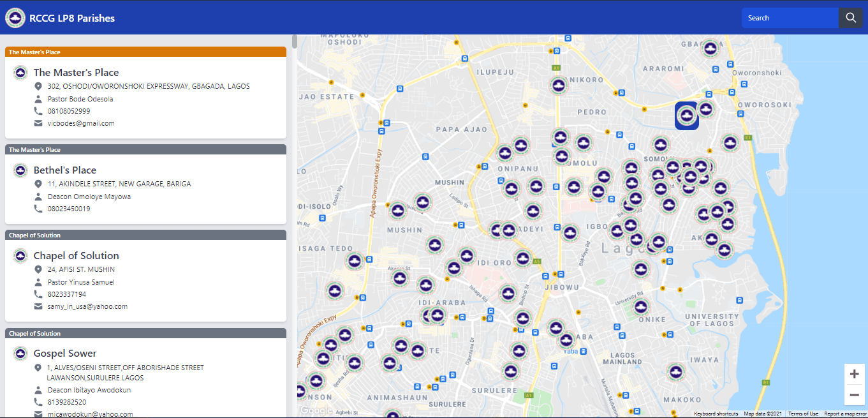Select the highlighted blue-square parish marker

pyautogui.click(x=686, y=116)
